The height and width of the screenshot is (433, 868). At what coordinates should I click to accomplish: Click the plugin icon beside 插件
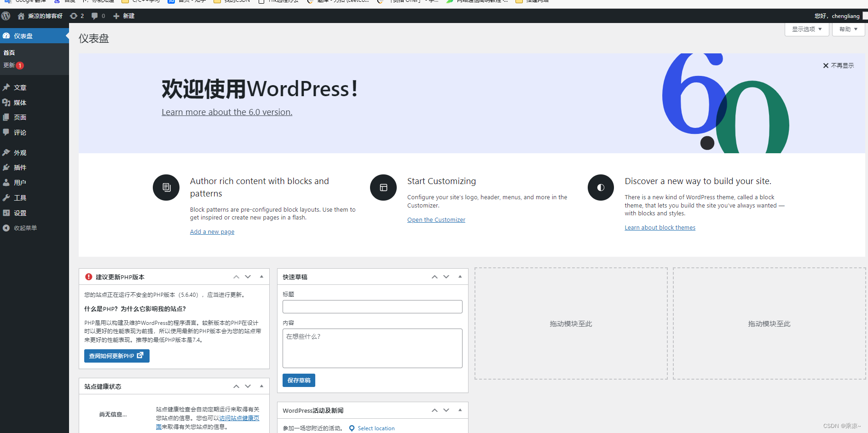(x=6, y=167)
